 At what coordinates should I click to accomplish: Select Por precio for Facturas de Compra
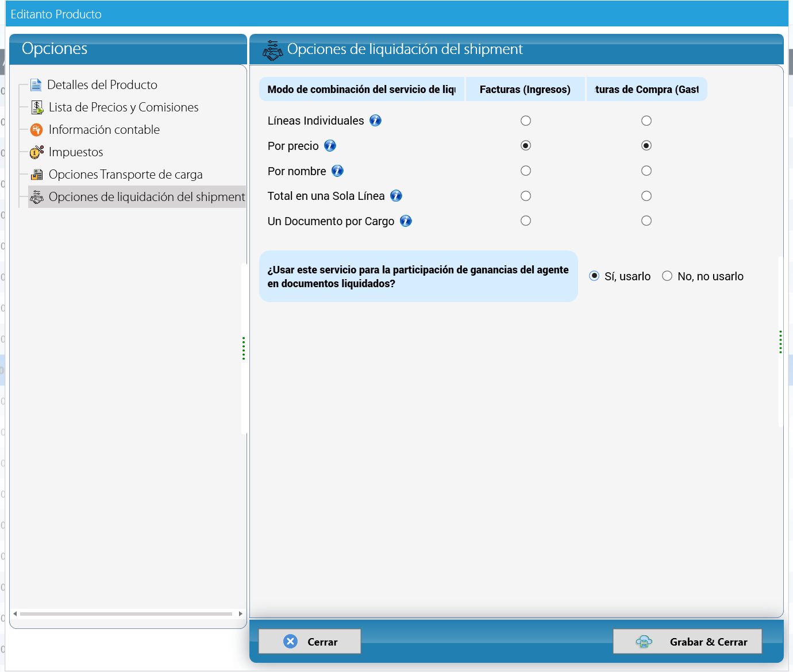click(x=646, y=145)
